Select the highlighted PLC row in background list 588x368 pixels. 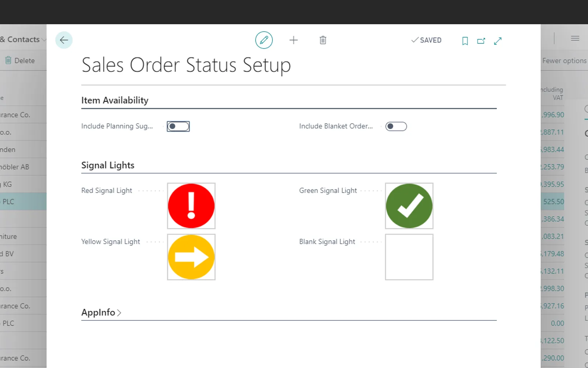(23, 202)
